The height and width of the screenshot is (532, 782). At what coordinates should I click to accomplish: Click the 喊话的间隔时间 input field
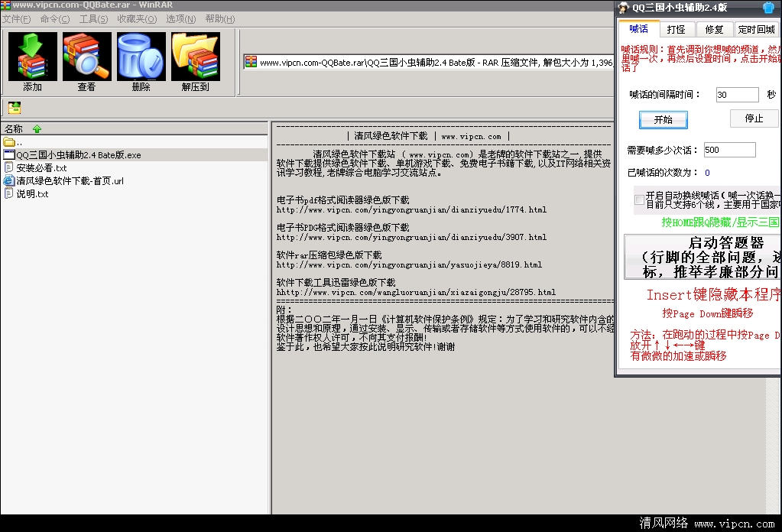tap(737, 95)
